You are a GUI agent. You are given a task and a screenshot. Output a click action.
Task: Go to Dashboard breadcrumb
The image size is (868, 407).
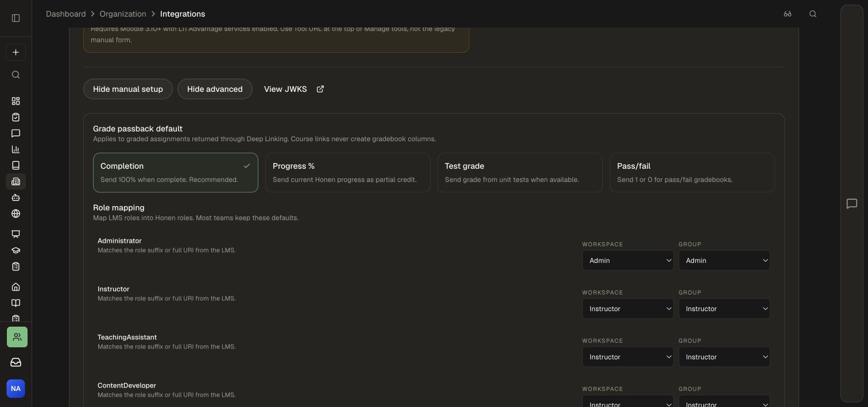[66, 14]
